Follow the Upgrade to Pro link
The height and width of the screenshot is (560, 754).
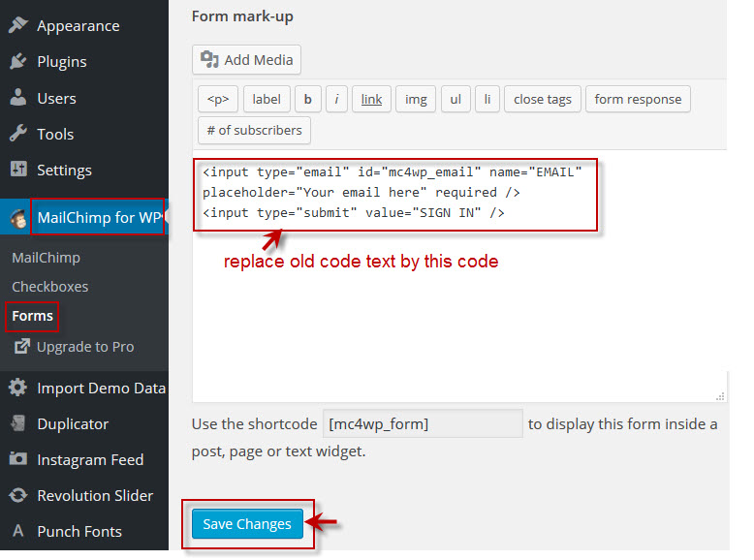click(85, 347)
